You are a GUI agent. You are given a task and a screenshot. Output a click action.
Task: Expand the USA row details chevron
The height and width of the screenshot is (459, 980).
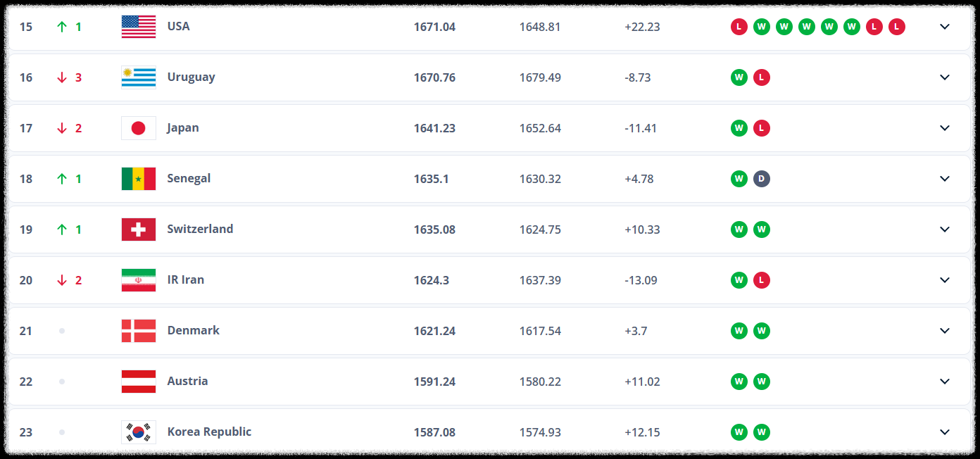pos(945,27)
